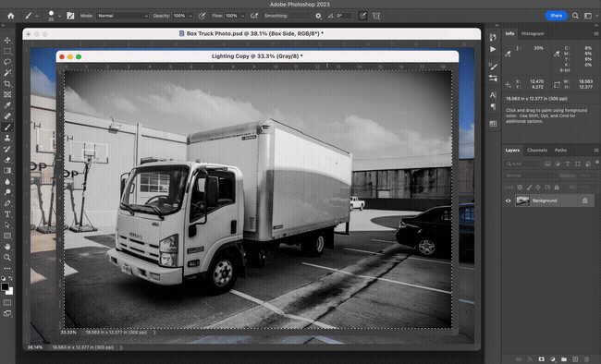
Task: Open the Search icon in options bar
Action: point(575,16)
